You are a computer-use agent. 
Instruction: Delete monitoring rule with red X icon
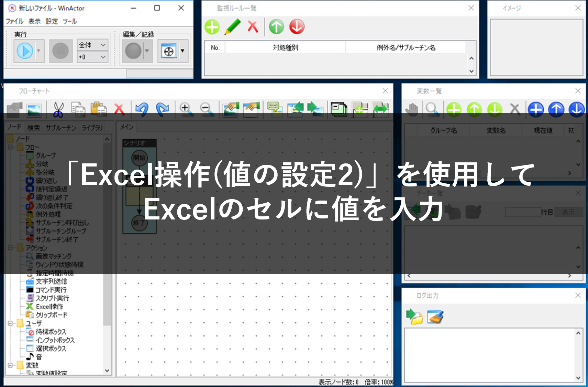pos(253,26)
